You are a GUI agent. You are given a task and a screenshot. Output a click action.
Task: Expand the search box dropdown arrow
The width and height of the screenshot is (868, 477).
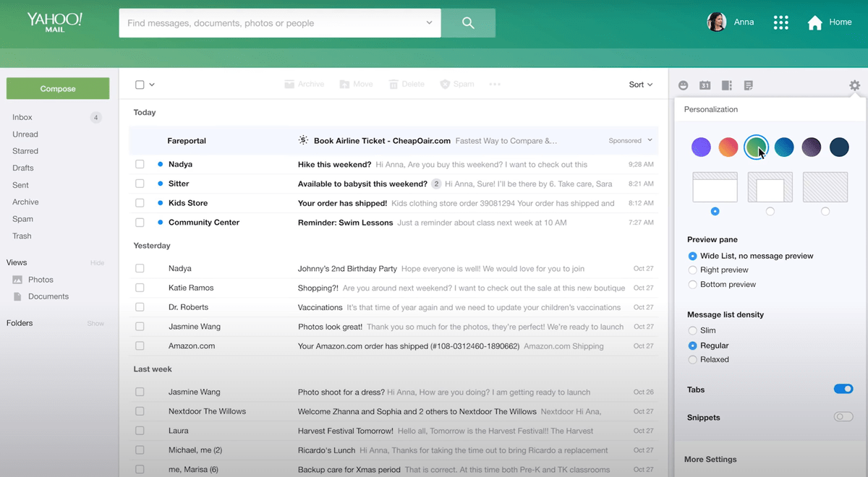click(429, 23)
